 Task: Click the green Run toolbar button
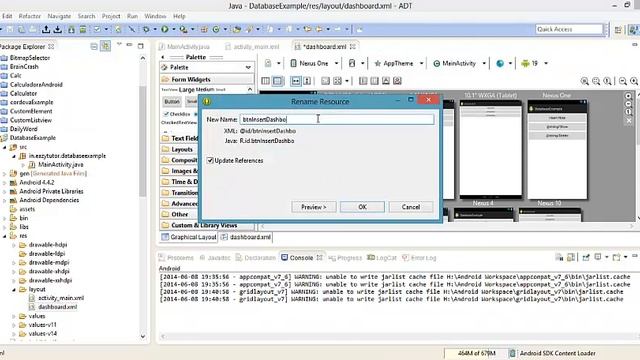(164, 29)
